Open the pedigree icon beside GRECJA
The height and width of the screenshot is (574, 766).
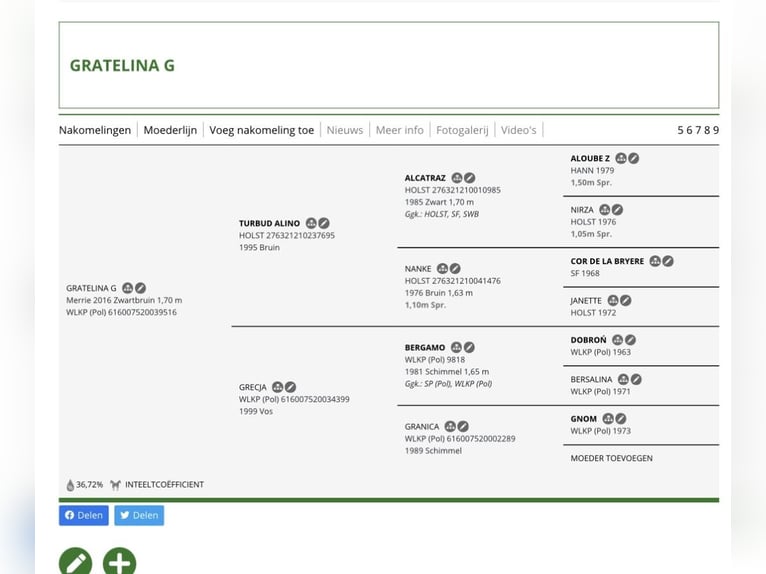coord(277,387)
